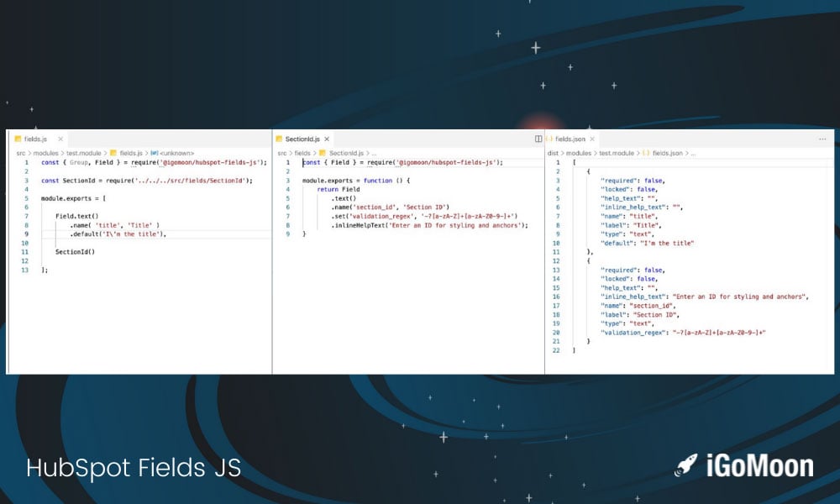Click 'SectionId()' line in fields.js
840x504 pixels.
coord(75,252)
